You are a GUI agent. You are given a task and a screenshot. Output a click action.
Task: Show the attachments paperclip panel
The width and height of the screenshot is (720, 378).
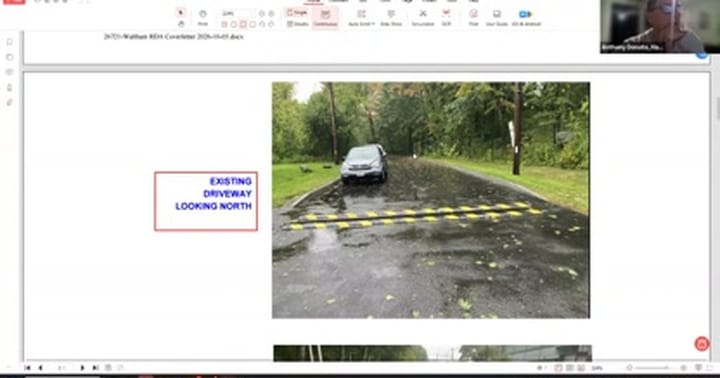[x=10, y=102]
